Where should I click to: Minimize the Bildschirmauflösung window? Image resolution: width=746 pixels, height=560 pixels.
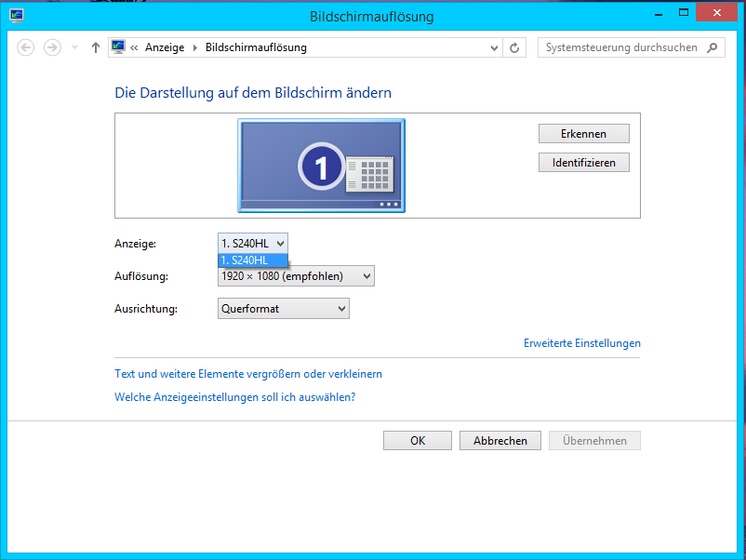click(659, 13)
